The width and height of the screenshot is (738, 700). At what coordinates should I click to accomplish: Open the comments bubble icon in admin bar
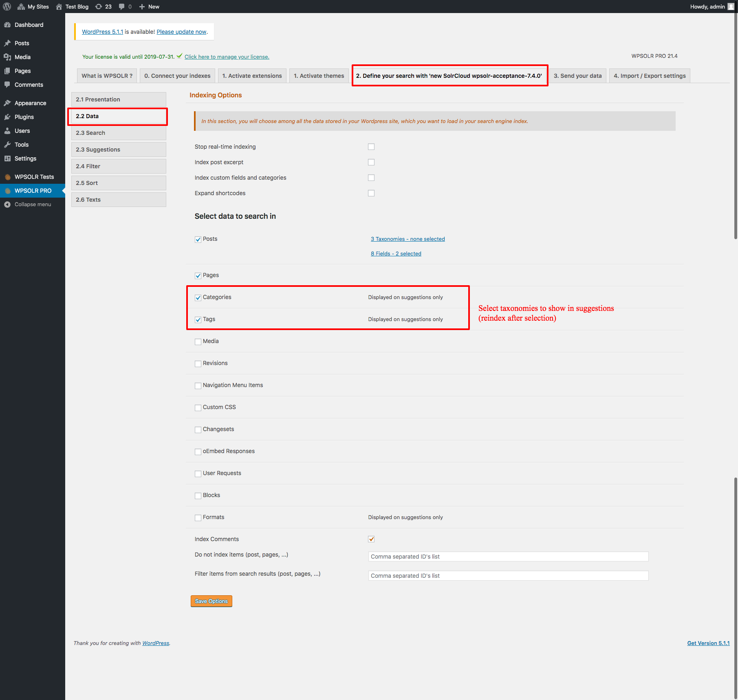coord(122,7)
